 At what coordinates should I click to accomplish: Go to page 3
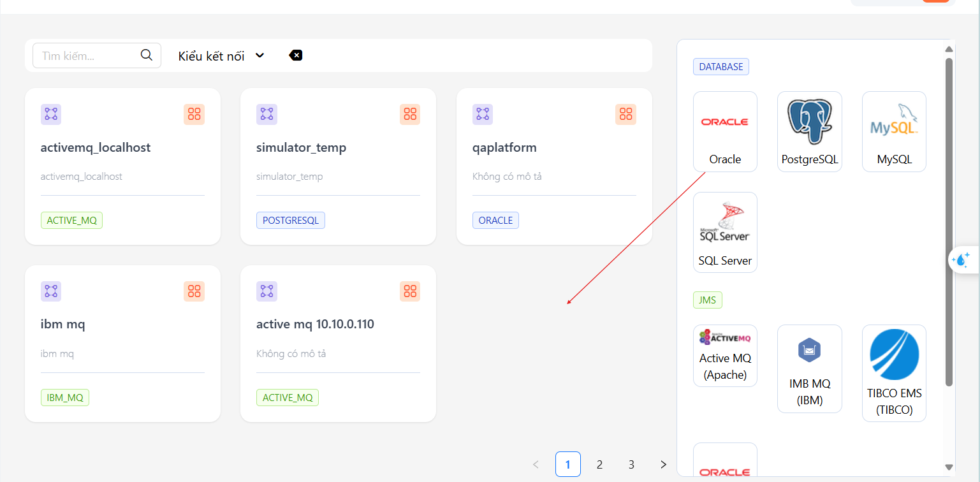point(631,464)
